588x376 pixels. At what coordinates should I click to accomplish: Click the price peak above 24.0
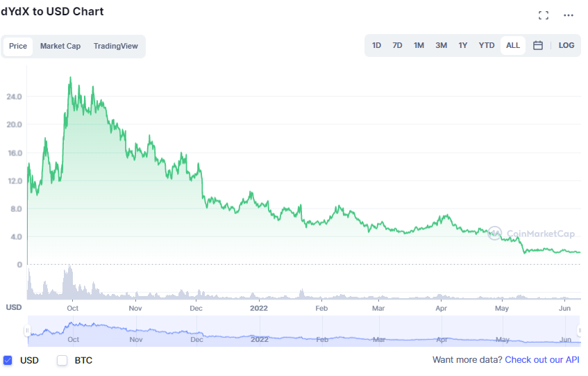[70, 79]
